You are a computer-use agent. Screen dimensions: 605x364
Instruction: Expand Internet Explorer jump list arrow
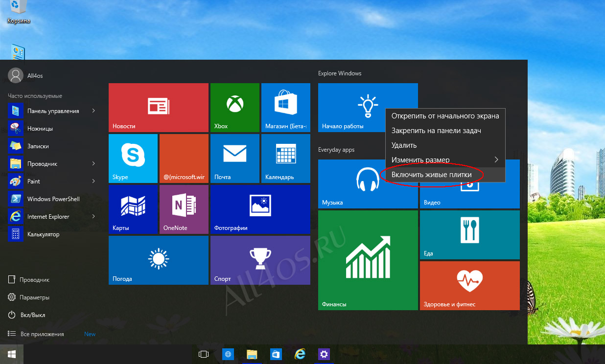[93, 217]
